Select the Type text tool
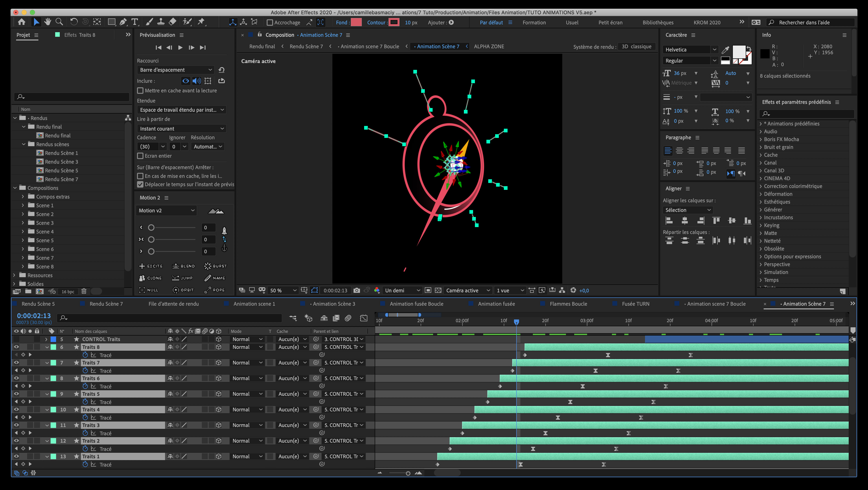The image size is (868, 490). pos(135,22)
